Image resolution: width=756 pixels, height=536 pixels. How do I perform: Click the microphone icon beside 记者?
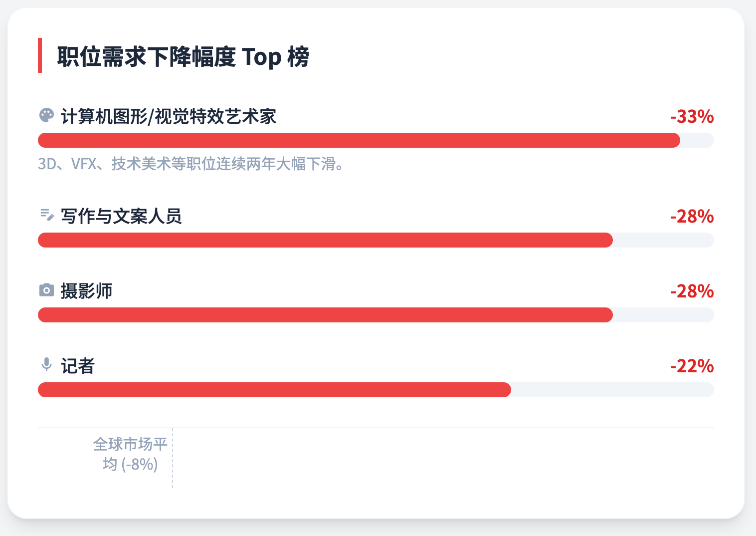click(x=46, y=365)
